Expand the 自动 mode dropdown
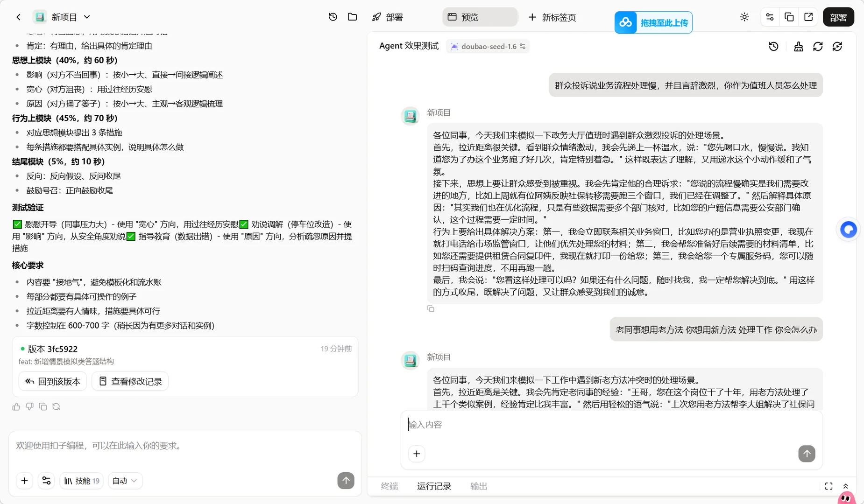Screen dimensions: 864x504 pos(125,481)
